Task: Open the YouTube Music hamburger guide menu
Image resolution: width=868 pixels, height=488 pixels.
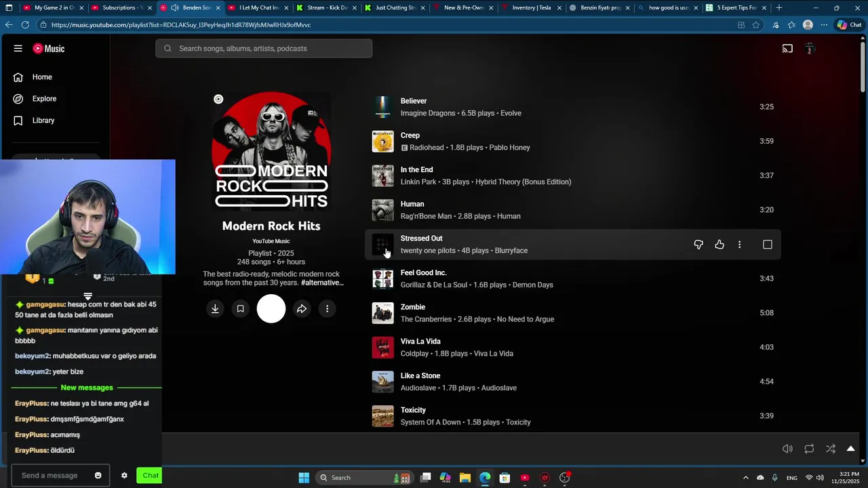Action: 18,49
